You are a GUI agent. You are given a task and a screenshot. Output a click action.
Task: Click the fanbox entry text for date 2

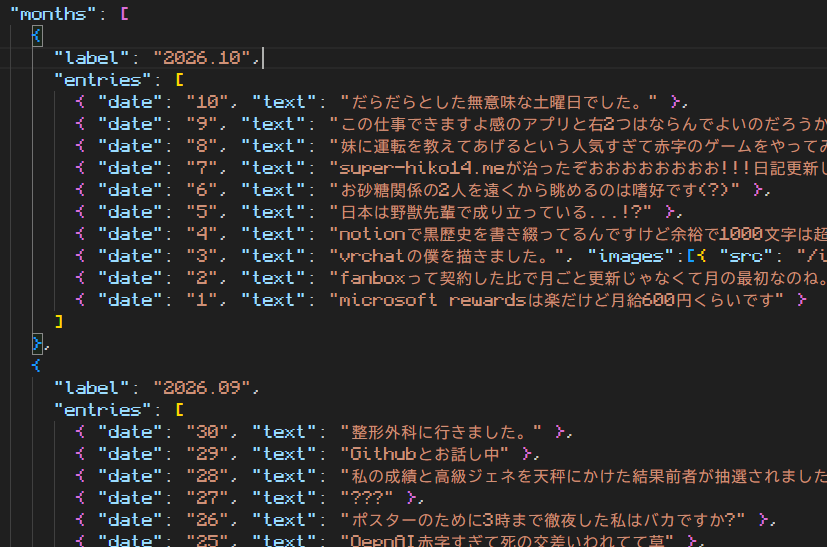(x=578, y=278)
